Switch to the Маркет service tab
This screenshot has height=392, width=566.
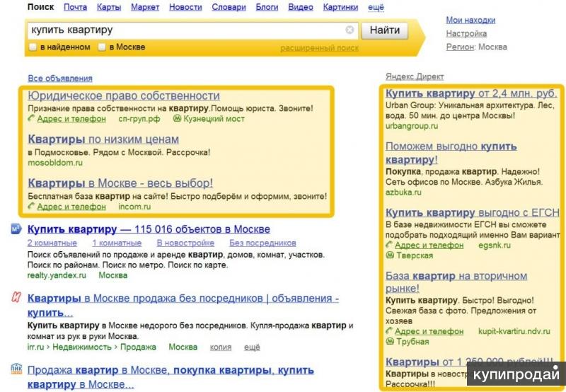(145, 7)
